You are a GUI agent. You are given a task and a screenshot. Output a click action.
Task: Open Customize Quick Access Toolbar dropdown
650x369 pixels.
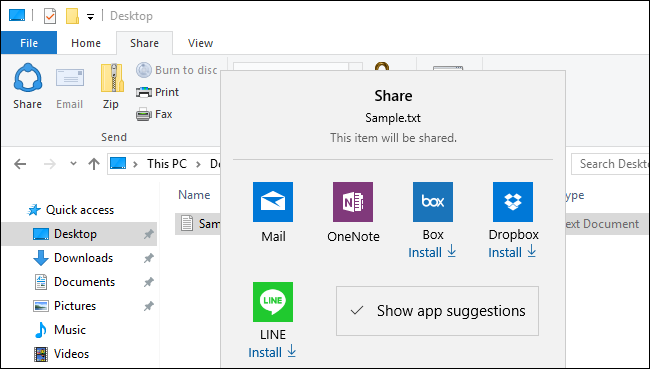click(x=90, y=17)
